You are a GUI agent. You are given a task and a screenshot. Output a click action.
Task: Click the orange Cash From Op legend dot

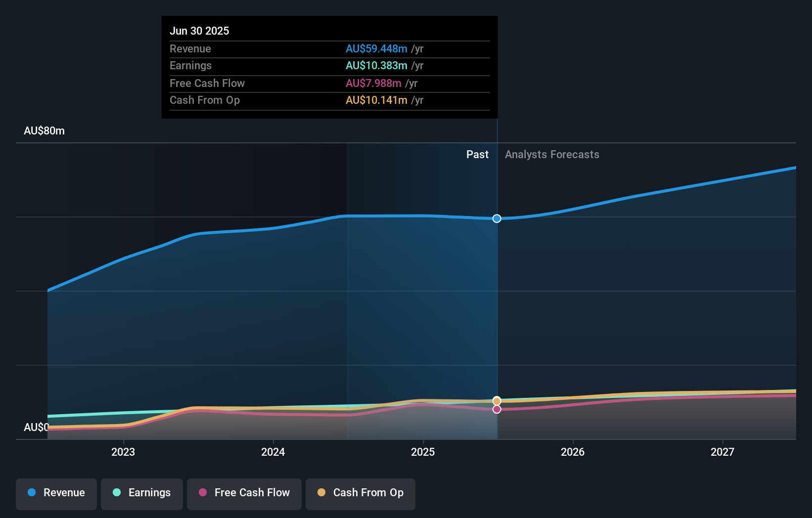coord(321,493)
